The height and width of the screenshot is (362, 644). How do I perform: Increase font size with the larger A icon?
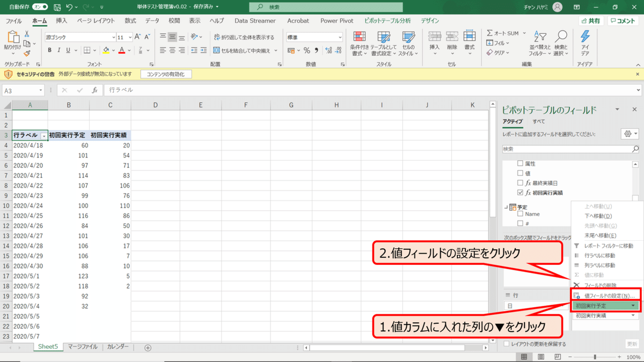coord(137,37)
